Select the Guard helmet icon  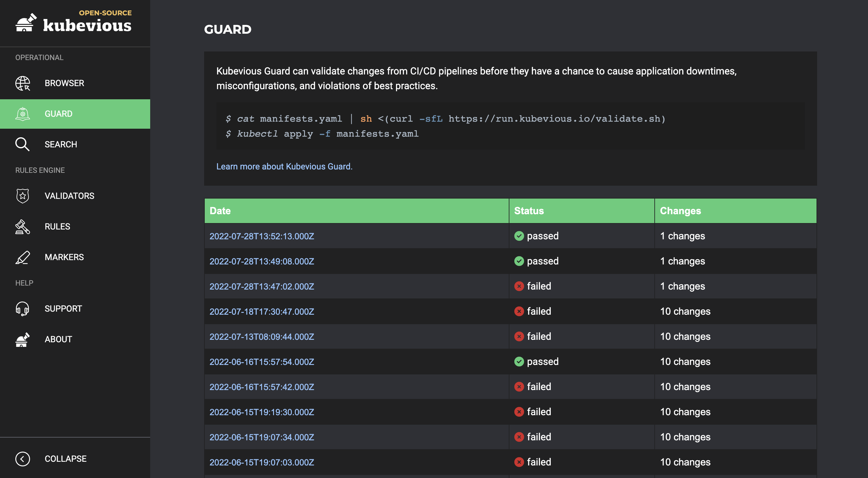coord(23,114)
